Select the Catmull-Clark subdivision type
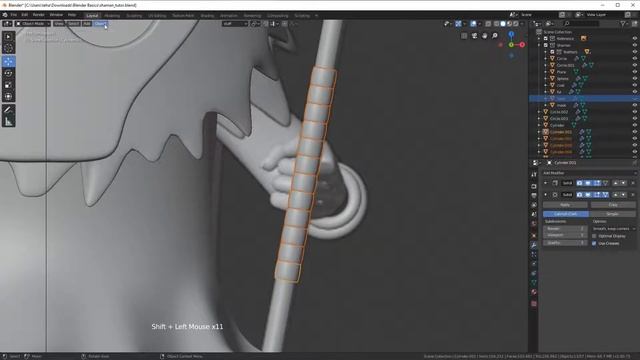 point(566,214)
